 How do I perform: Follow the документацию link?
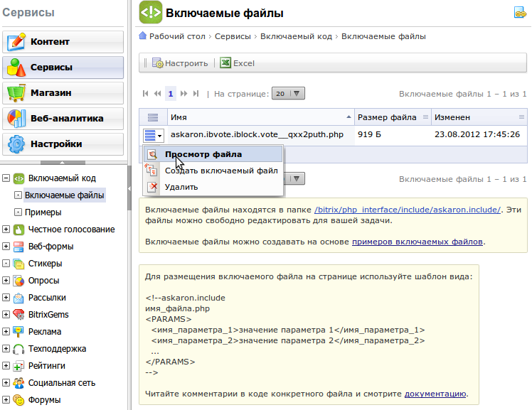click(x=435, y=394)
